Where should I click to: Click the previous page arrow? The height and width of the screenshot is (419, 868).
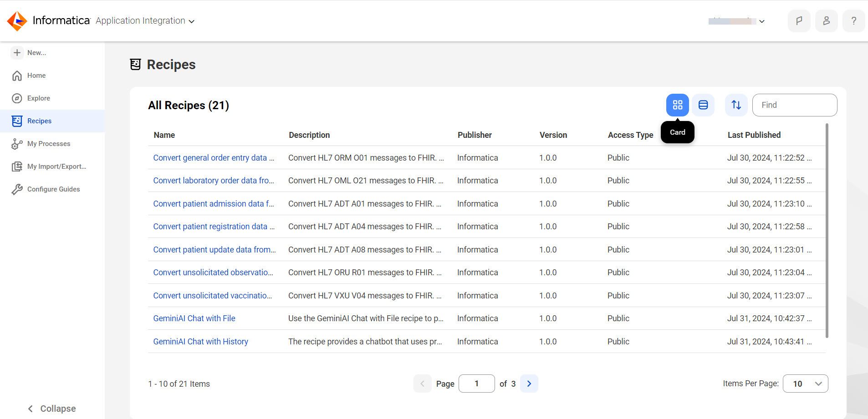tap(422, 384)
